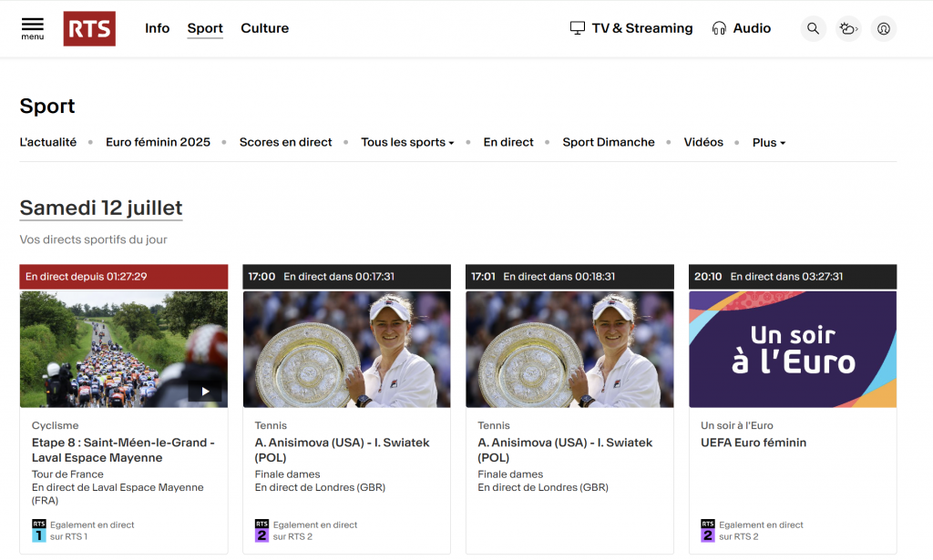Open the tennis thumbnail on the 17:01 card
The width and height of the screenshot is (933, 560).
569,349
